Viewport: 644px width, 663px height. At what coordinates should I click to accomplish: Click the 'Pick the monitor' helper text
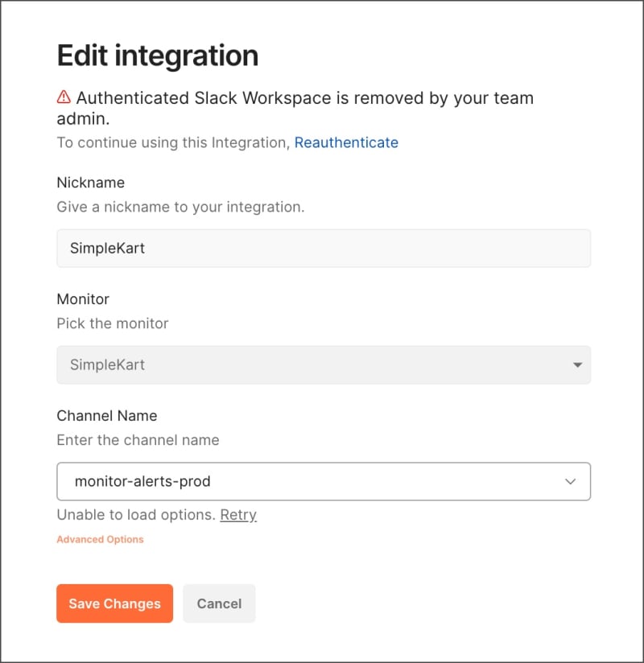pyautogui.click(x=113, y=323)
